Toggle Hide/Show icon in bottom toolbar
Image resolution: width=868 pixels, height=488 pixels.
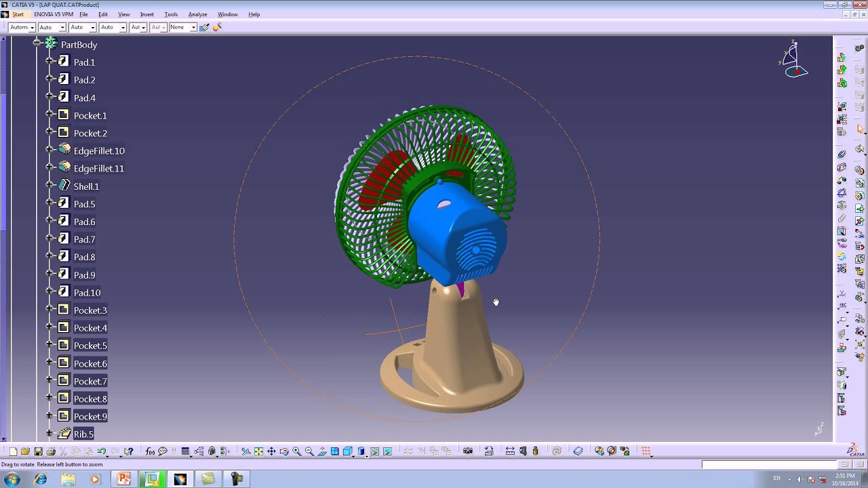point(374,451)
